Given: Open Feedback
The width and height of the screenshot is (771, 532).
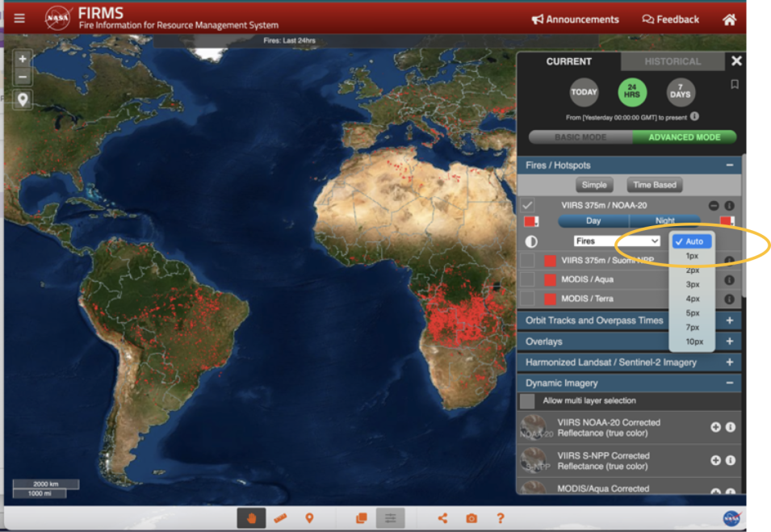Looking at the screenshot, I should pos(671,19).
